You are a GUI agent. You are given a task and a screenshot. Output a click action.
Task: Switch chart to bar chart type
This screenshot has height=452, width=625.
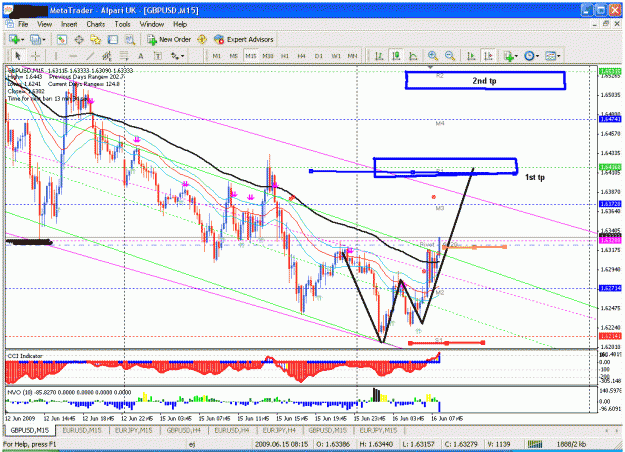379,56
